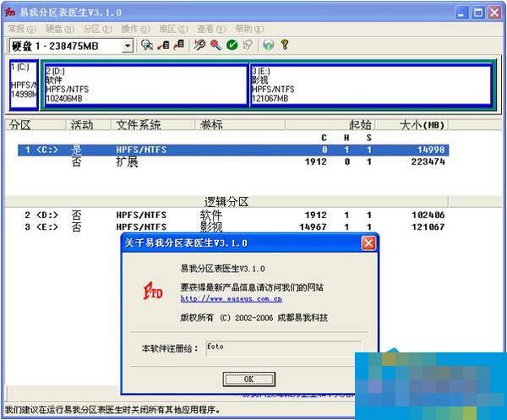Image resolution: width=507 pixels, height=420 pixels.
Task: Click the globe website toolbar icon
Action: pos(269,45)
